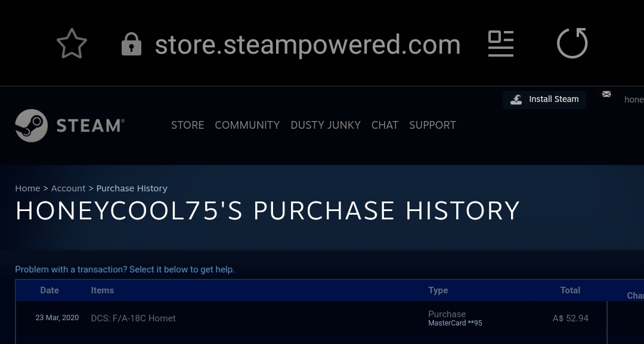Image resolution: width=644 pixels, height=344 pixels.
Task: Click the Install Steam button
Action: (x=544, y=100)
